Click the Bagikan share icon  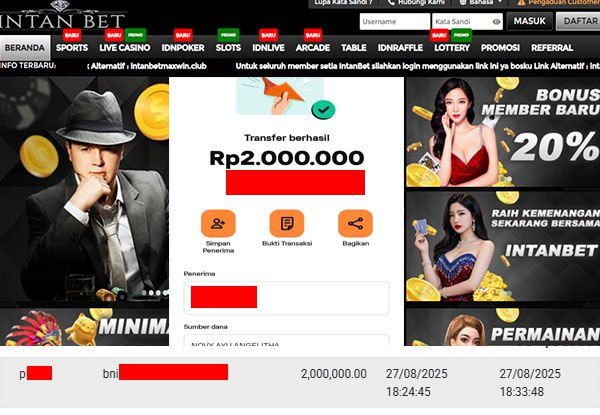pyautogui.click(x=355, y=223)
